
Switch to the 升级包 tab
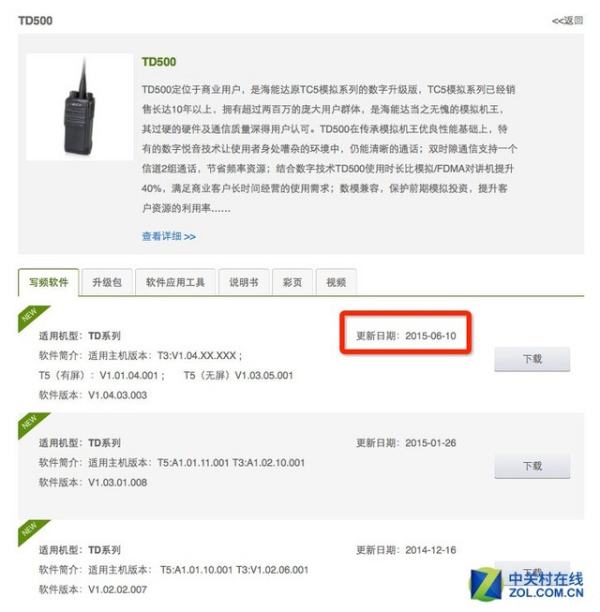107,282
